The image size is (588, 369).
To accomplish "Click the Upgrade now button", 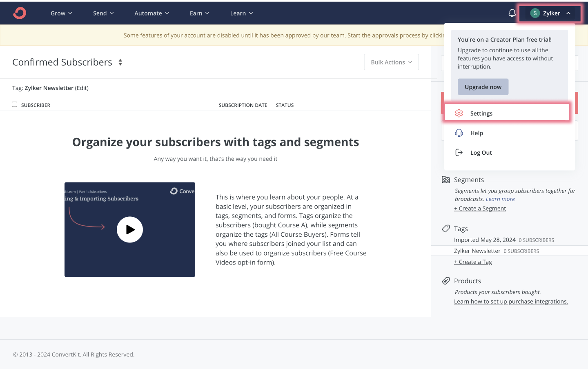I will pos(483,87).
